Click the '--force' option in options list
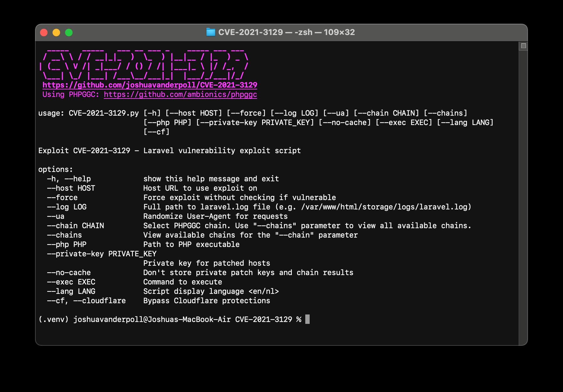 click(62, 198)
